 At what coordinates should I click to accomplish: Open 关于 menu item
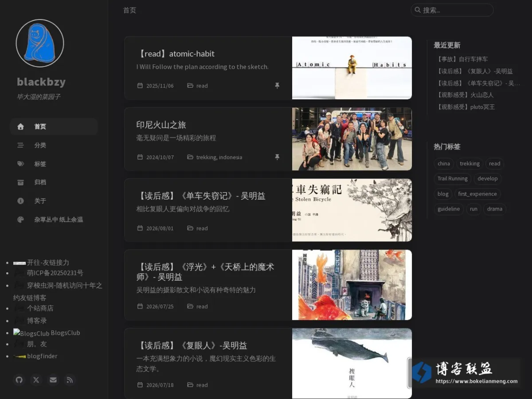tap(54, 201)
